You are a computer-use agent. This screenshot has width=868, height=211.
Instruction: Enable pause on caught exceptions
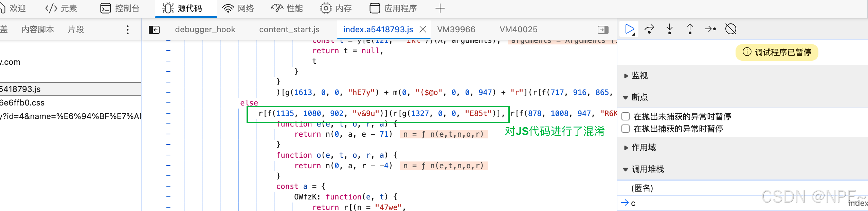point(626,129)
